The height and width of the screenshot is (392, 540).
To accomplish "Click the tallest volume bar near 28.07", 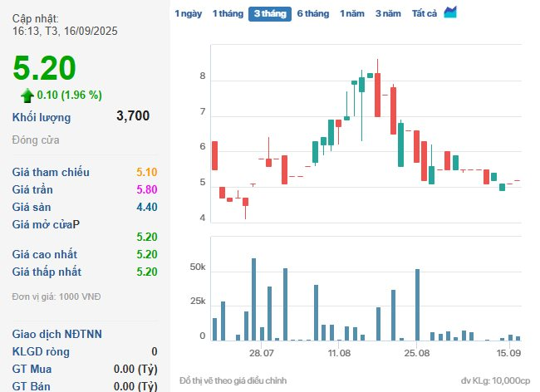I will coord(253,299).
